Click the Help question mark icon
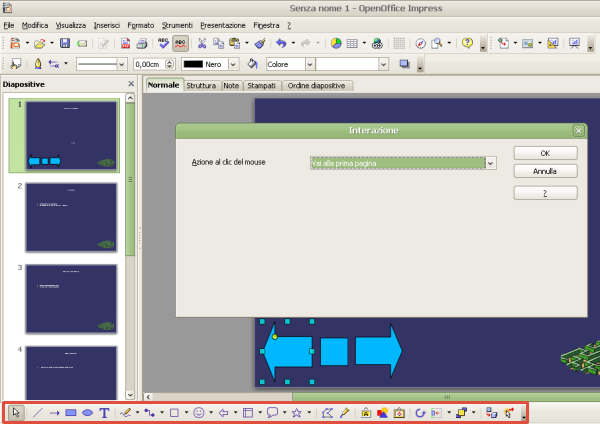The width and height of the screenshot is (600, 424). pyautogui.click(x=467, y=43)
